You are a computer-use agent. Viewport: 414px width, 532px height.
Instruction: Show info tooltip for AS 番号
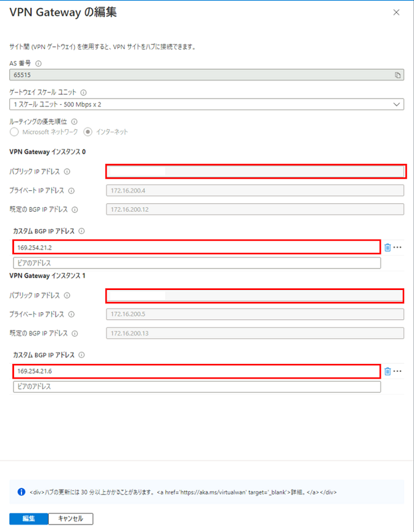click(x=38, y=63)
